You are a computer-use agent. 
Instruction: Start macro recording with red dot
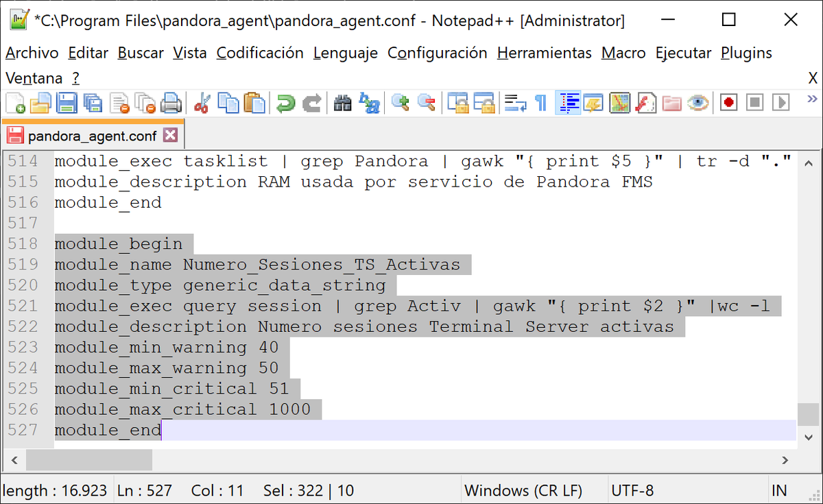728,103
